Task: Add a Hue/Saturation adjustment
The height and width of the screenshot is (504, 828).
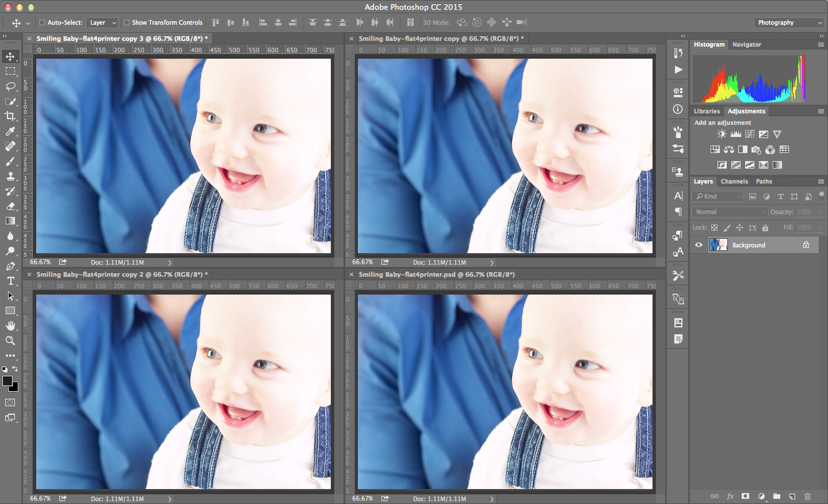Action: click(x=715, y=149)
